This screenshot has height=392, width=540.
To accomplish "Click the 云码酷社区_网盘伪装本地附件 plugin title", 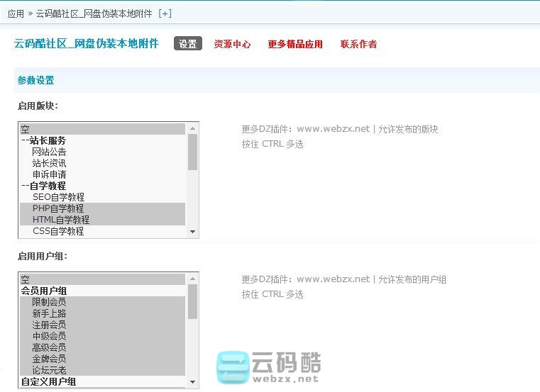I will click(x=87, y=44).
